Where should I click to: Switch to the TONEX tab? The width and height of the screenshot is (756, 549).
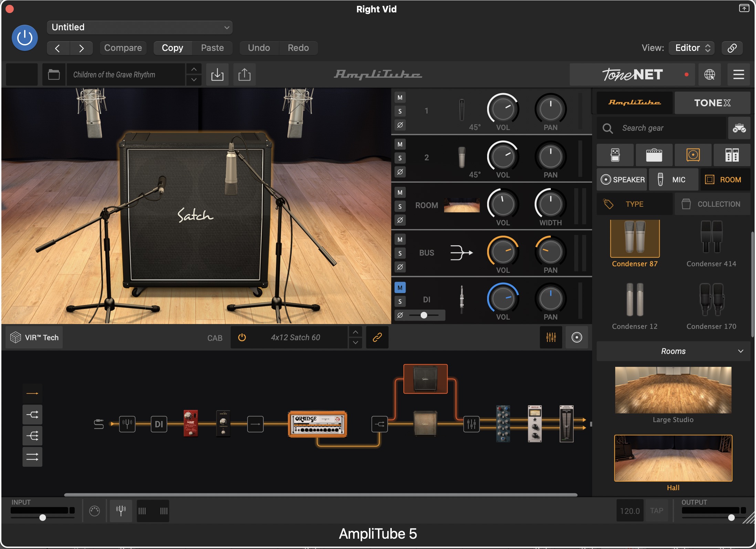pos(712,103)
